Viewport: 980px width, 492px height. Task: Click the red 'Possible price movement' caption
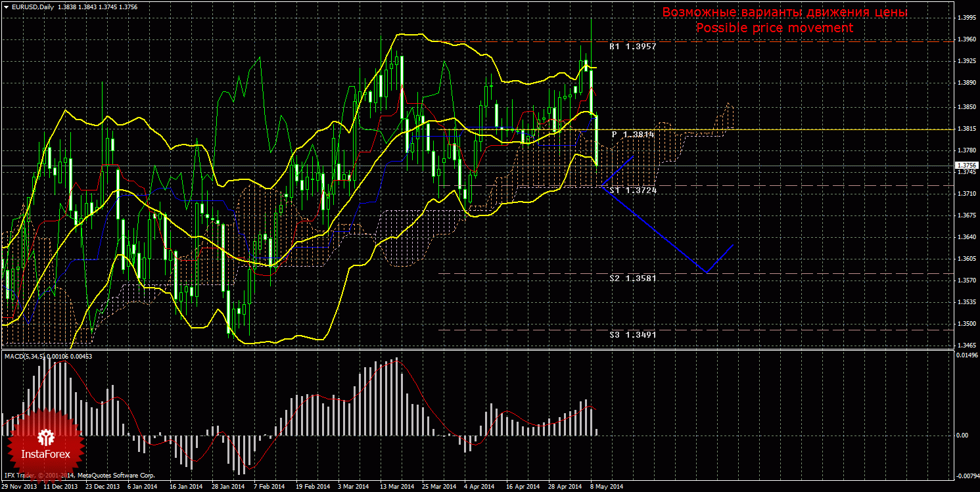pos(774,28)
